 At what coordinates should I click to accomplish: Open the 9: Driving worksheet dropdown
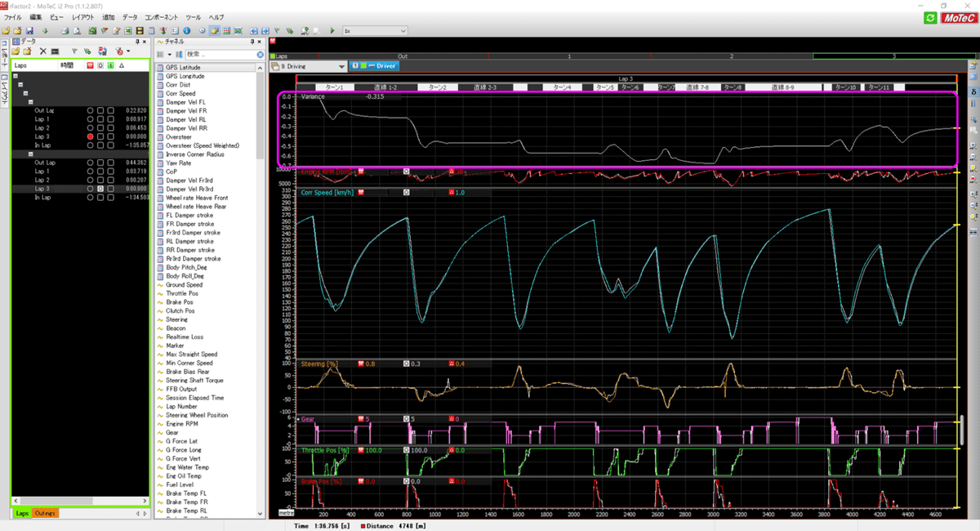(341, 66)
